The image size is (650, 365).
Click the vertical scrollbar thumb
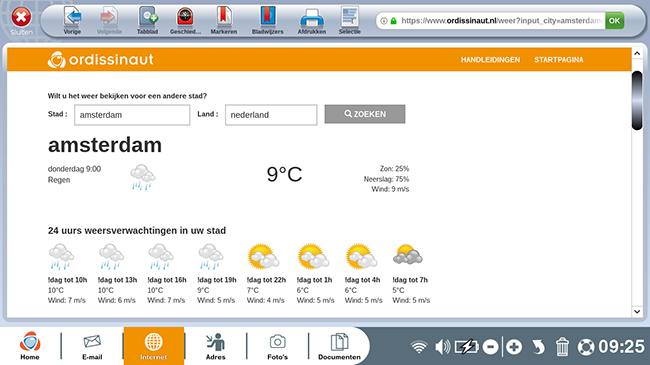point(637,100)
